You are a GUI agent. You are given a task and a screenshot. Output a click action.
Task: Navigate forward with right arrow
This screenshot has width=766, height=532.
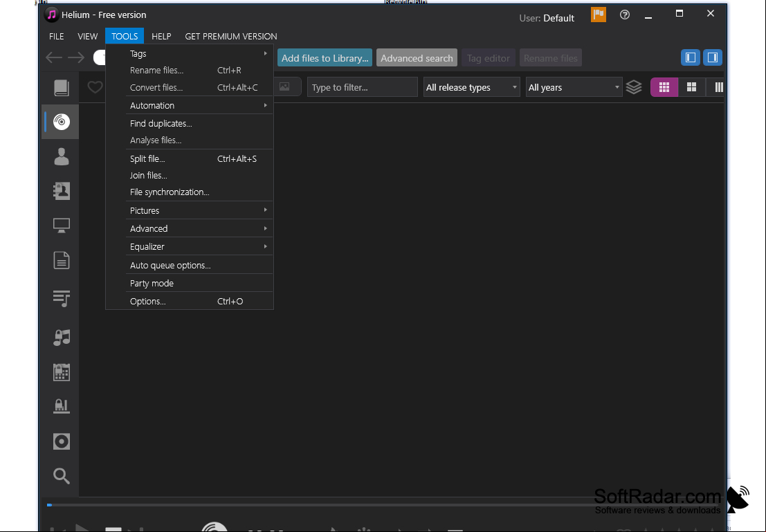click(75, 57)
